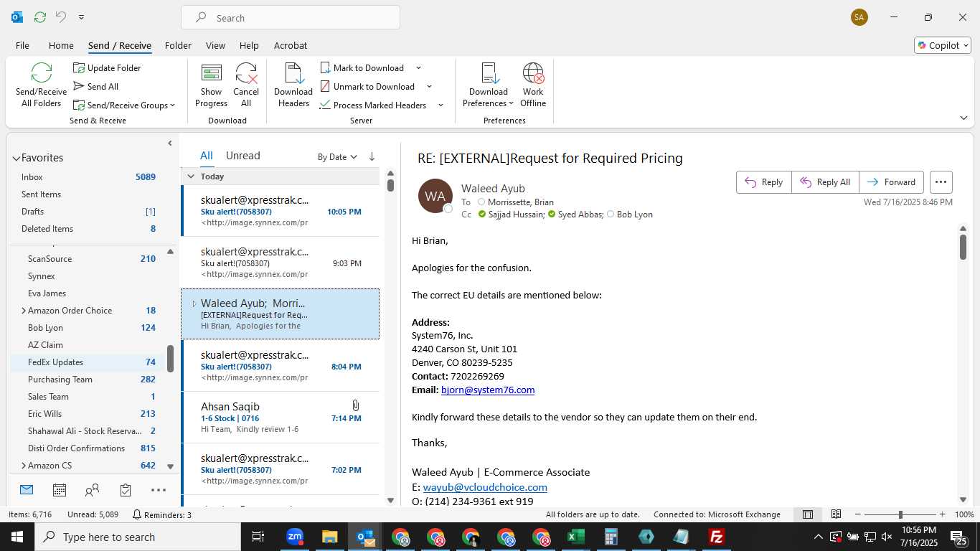Click Reply button

point(764,182)
